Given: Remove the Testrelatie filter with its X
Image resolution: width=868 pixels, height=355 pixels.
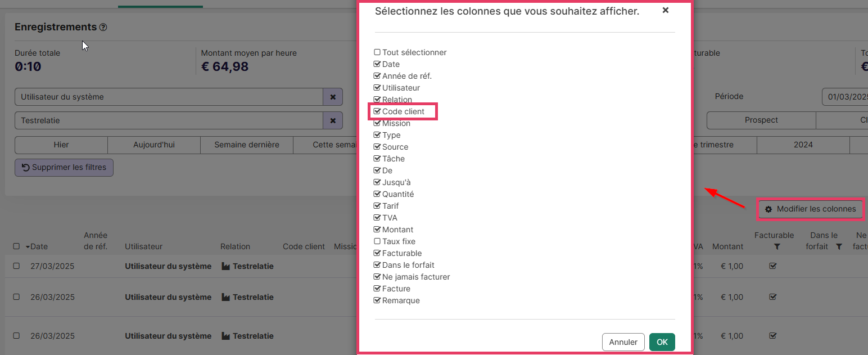Looking at the screenshot, I should click(x=332, y=120).
